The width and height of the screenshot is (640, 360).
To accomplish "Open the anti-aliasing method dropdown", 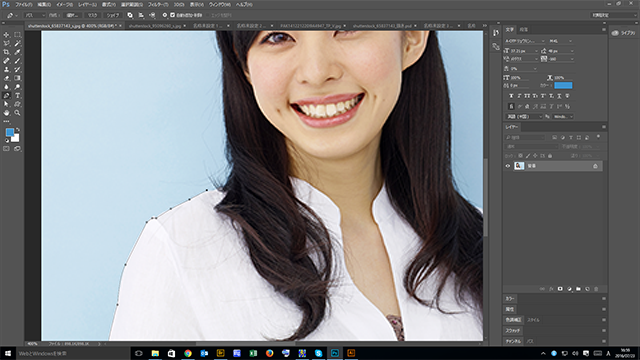I will 563,117.
